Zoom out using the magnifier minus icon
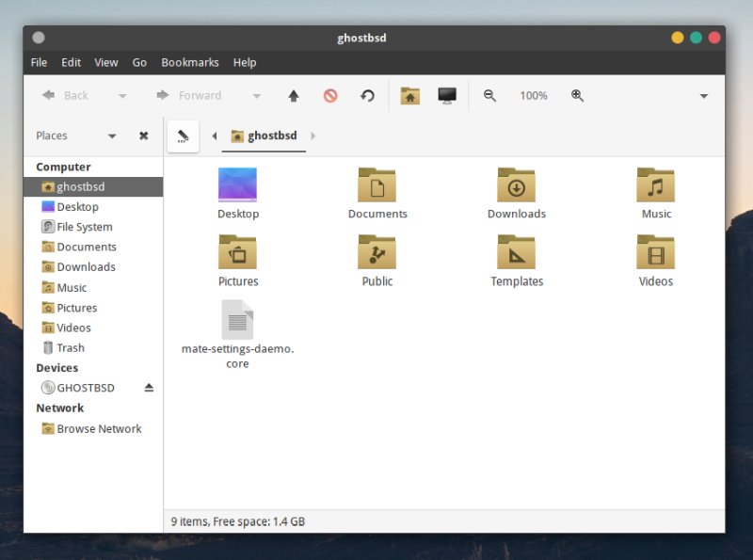 point(490,95)
